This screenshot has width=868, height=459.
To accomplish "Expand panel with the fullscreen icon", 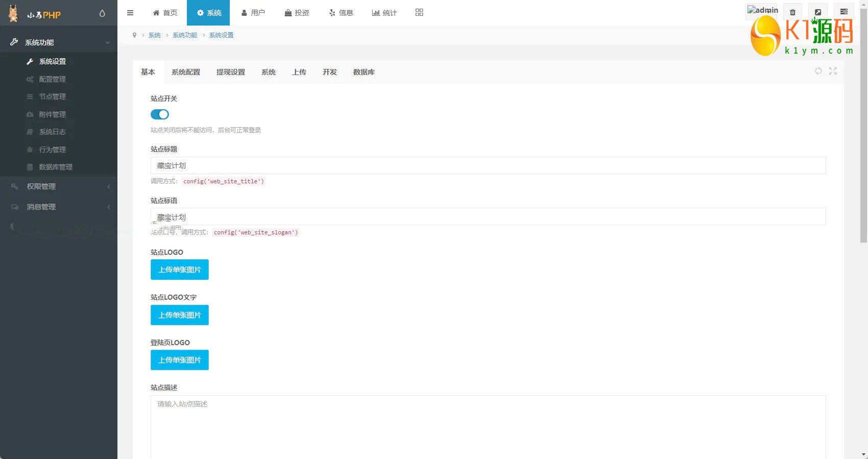I will [x=833, y=71].
